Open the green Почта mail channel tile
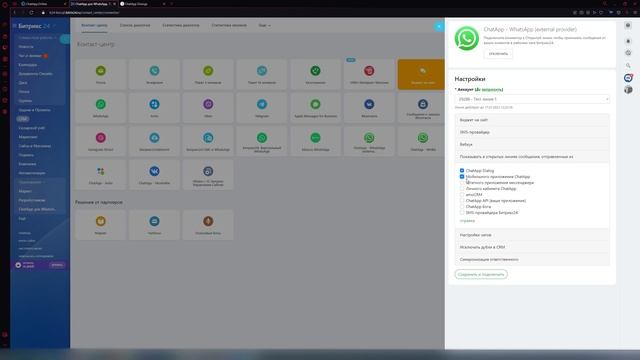 pos(100,74)
